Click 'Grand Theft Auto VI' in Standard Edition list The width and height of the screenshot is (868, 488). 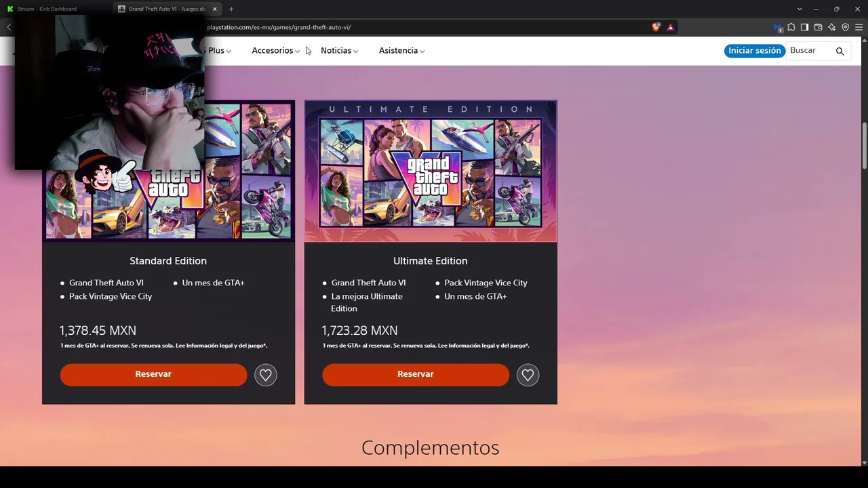pos(106,283)
